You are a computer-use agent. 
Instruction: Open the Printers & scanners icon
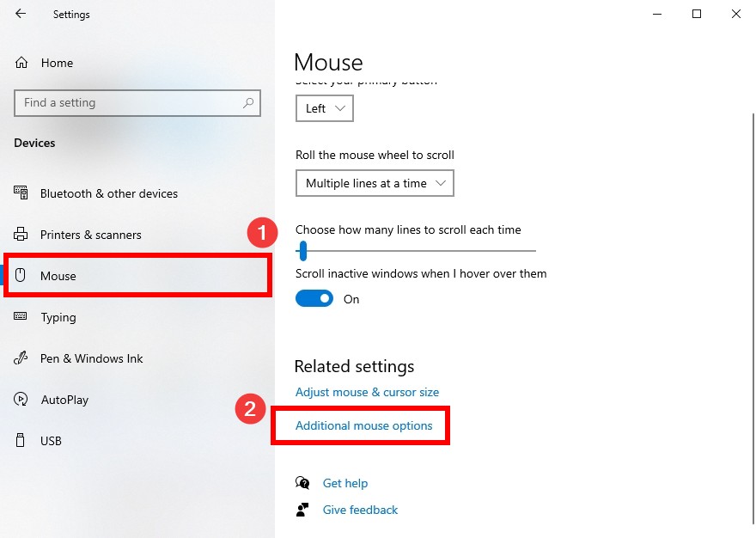(x=21, y=235)
